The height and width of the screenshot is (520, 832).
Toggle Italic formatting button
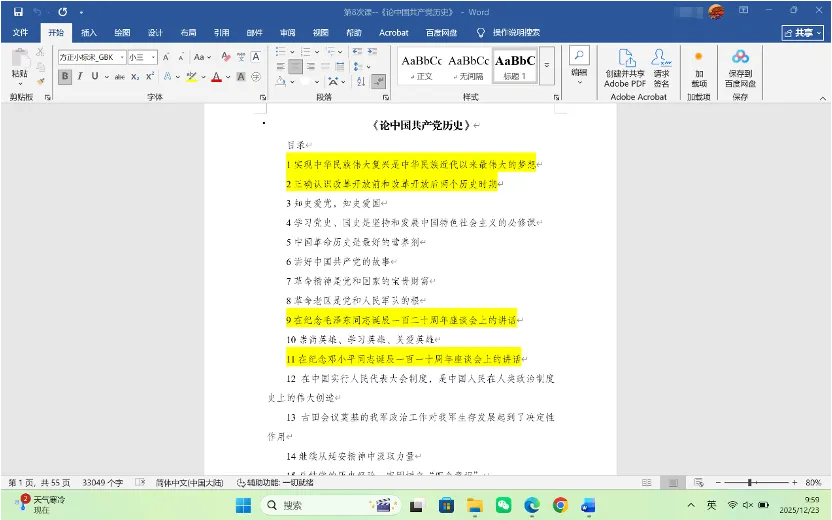coord(80,76)
